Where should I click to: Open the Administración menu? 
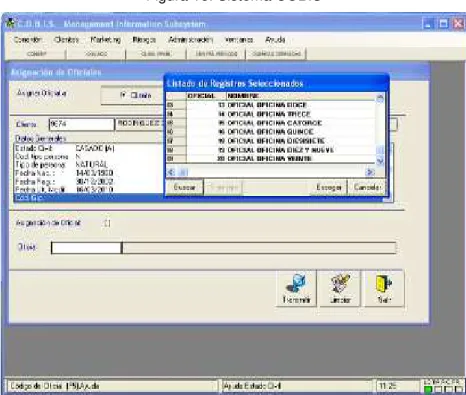(x=190, y=40)
